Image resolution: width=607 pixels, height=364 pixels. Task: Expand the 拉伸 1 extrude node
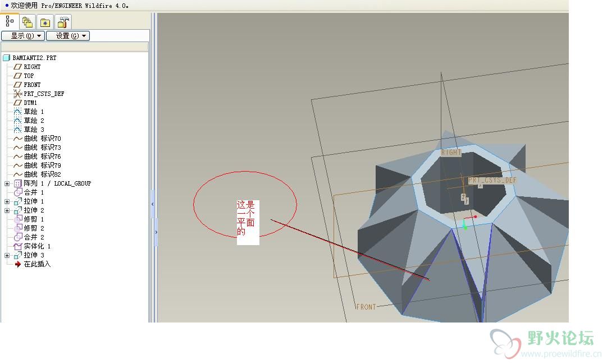[x=7, y=201]
